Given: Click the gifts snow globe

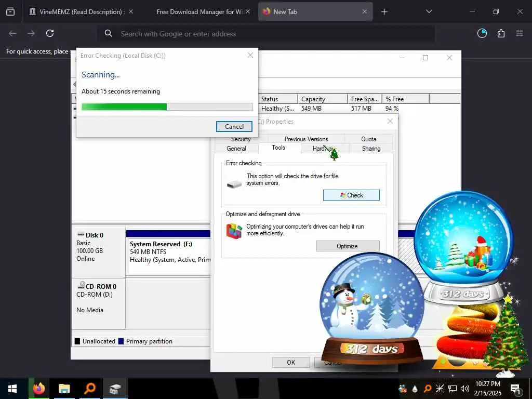Looking at the screenshot, I should tap(464, 247).
